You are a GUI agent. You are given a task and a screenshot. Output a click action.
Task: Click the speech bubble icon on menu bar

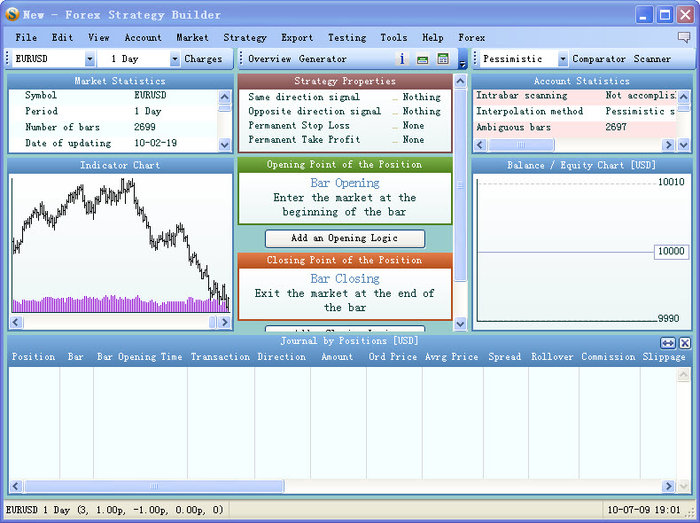683,37
